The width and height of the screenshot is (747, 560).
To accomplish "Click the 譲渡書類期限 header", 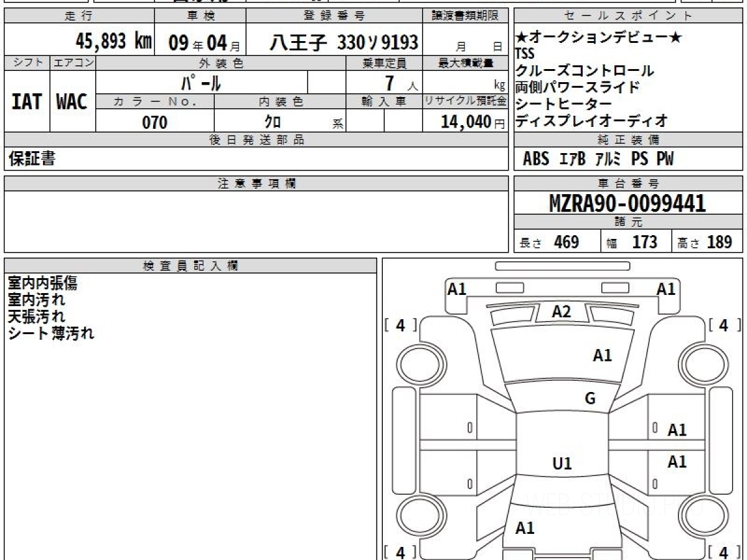I will 466,16.
